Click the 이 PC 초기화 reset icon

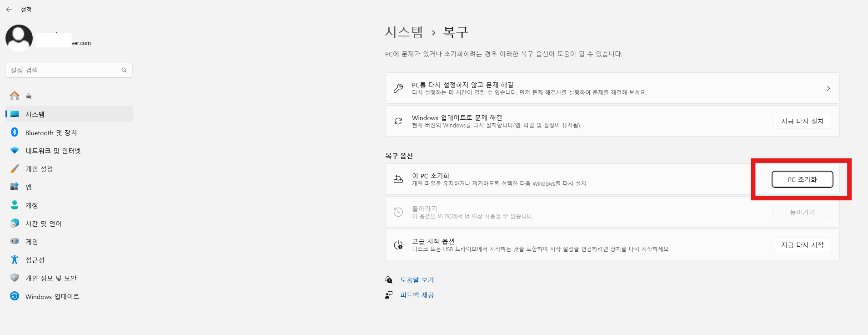[398, 179]
